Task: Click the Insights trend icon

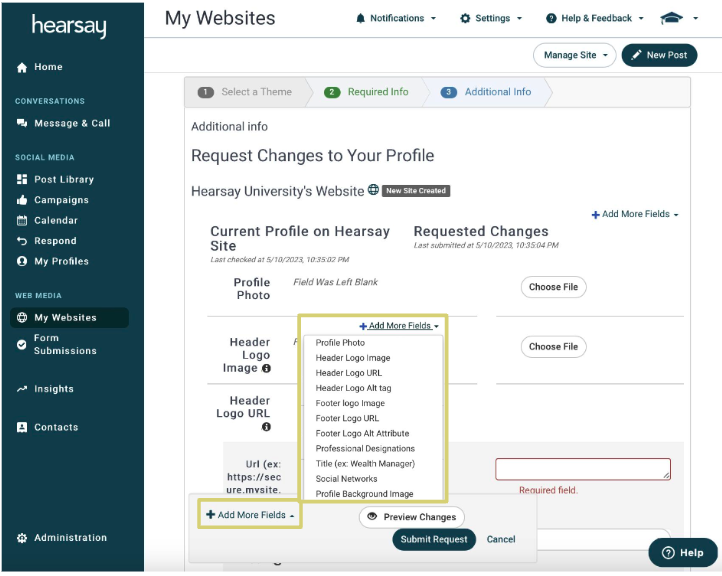Action: pyautogui.click(x=22, y=389)
